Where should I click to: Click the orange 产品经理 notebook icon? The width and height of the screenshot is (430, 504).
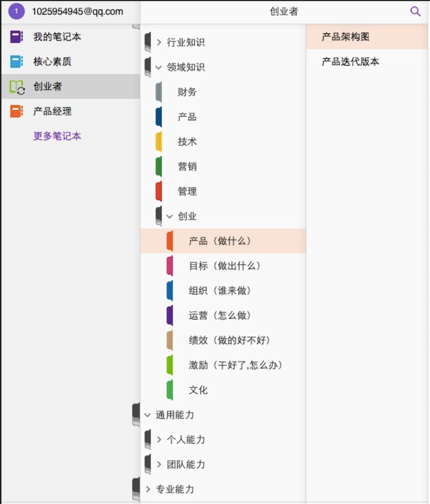16,111
